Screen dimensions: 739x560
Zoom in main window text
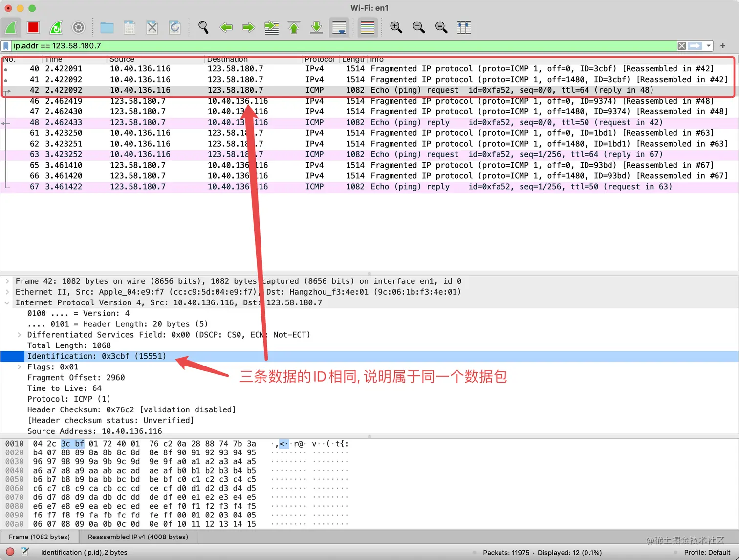[396, 27]
